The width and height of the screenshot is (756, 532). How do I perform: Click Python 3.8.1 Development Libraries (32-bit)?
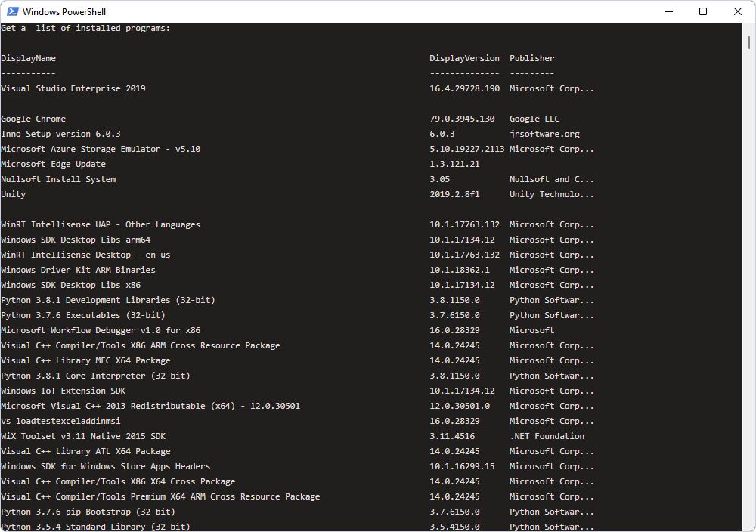click(x=108, y=300)
